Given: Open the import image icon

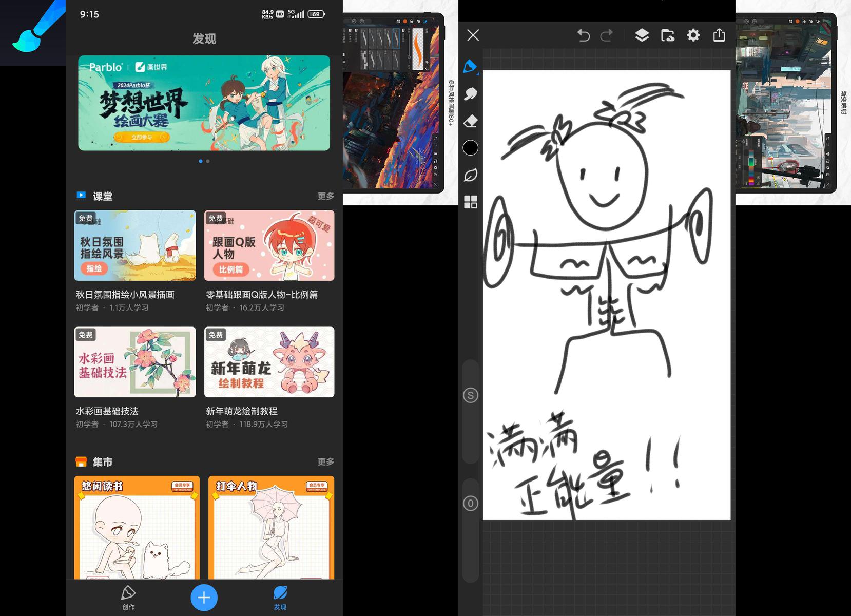Looking at the screenshot, I should 667,35.
